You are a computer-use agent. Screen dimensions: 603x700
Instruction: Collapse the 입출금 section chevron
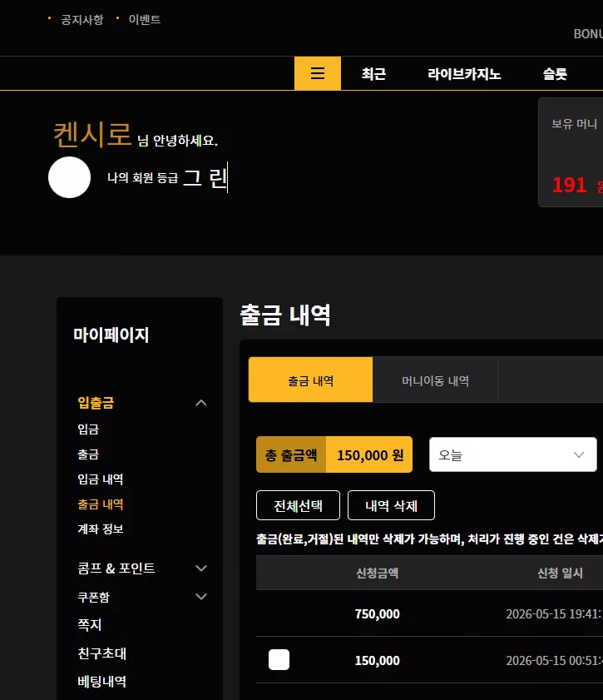201,403
